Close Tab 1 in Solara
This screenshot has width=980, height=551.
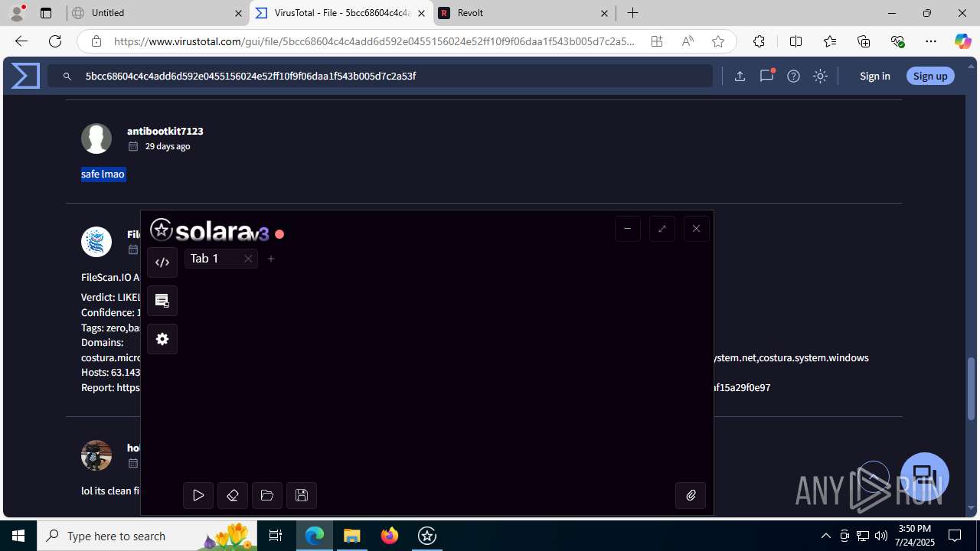pos(248,259)
